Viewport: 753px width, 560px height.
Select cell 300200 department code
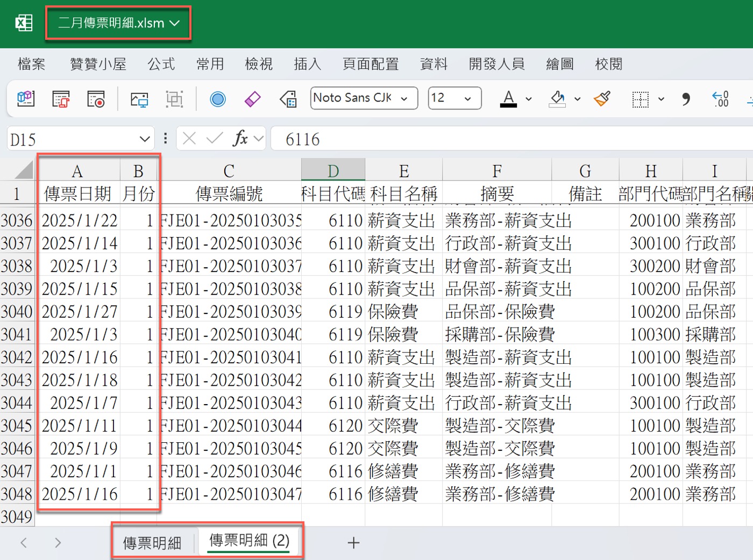(x=651, y=265)
